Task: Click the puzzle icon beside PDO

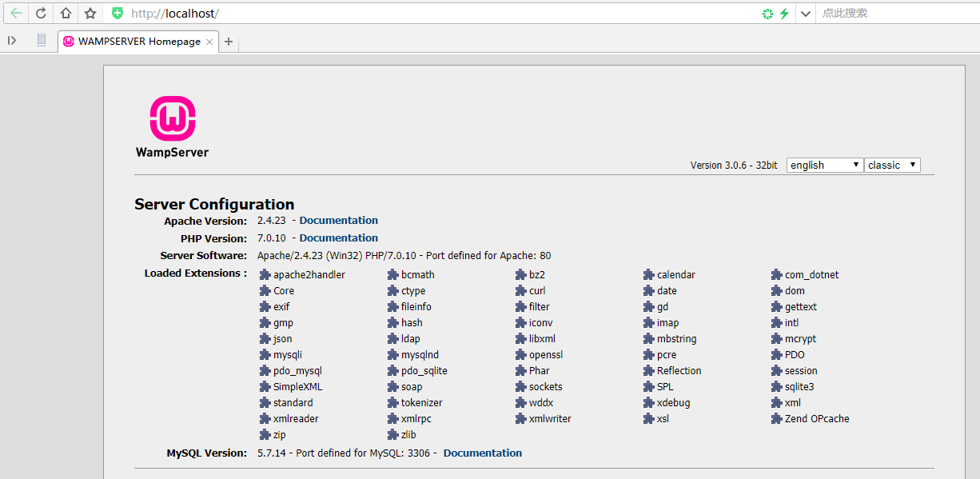Action: [x=777, y=355]
